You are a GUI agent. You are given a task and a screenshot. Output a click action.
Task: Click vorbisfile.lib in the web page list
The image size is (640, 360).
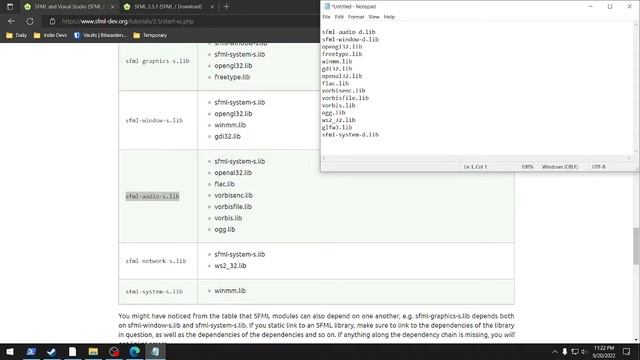[233, 207]
